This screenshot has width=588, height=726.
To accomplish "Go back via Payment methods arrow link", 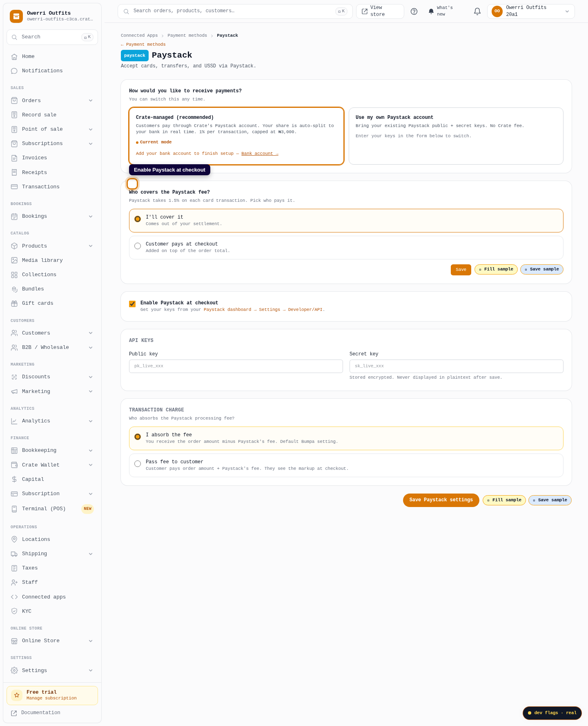I will [x=143, y=45].
